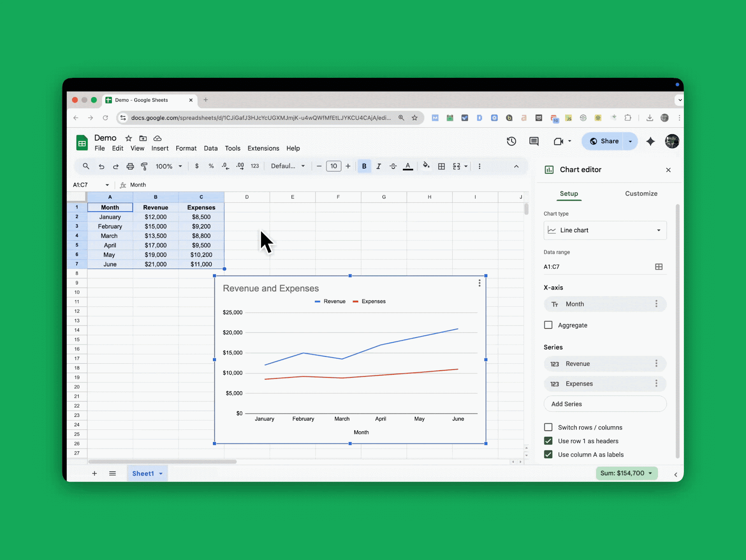Image resolution: width=746 pixels, height=560 pixels.
Task: Open options for the Revenue series
Action: pos(656,364)
